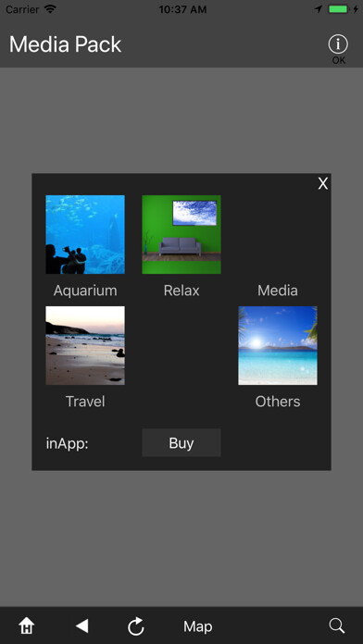This screenshot has width=363, height=644.
Task: Tap the back triangle icon
Action: tap(82, 625)
